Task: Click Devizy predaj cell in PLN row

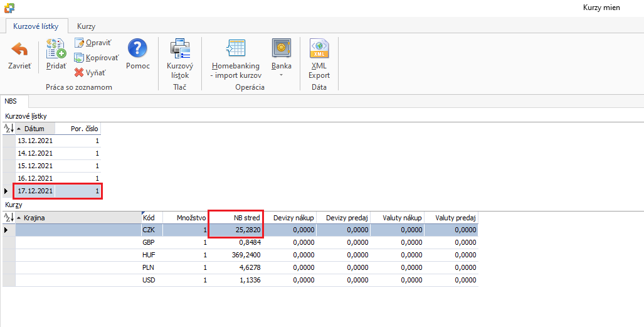Action: click(344, 267)
